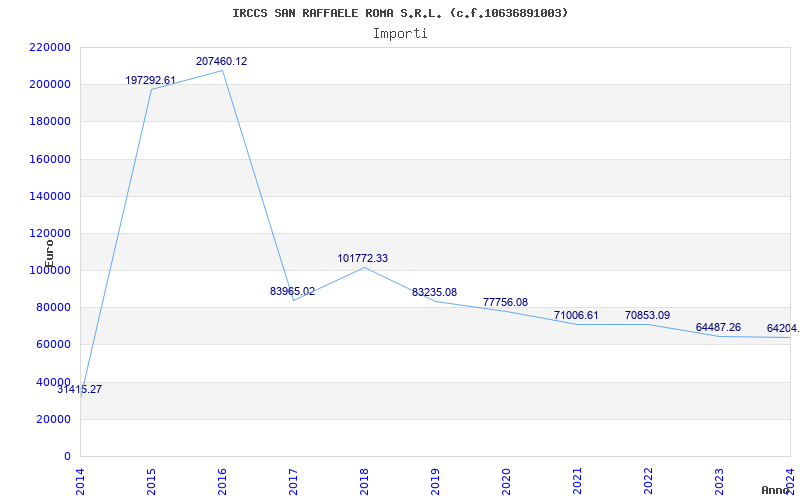Click the 2017 x-axis label
This screenshot has height=500, width=800.
coord(293,481)
